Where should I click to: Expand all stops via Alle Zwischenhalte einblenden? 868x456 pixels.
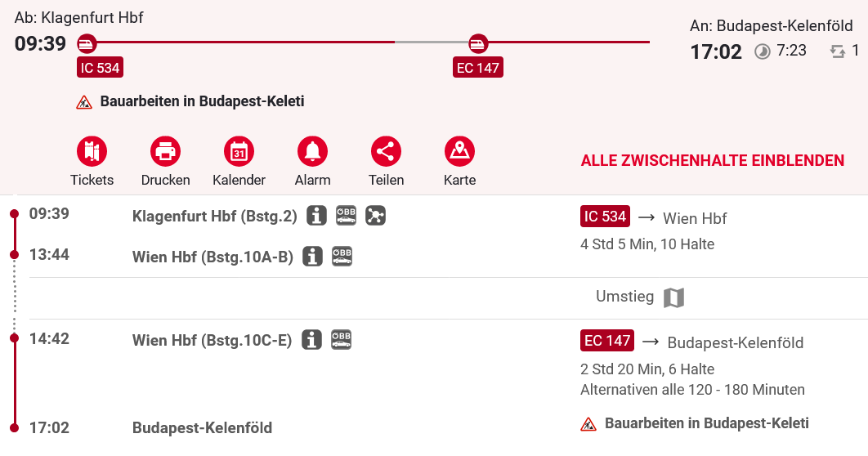coord(712,160)
